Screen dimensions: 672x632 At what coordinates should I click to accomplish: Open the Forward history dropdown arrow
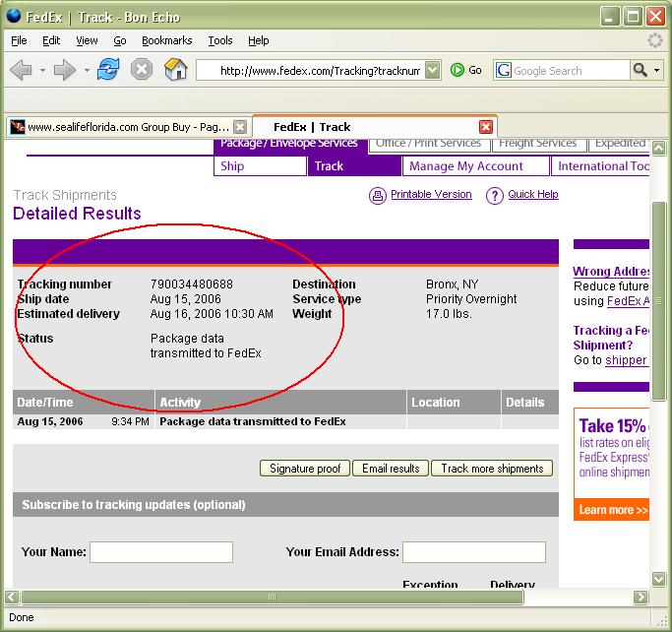[x=87, y=70]
